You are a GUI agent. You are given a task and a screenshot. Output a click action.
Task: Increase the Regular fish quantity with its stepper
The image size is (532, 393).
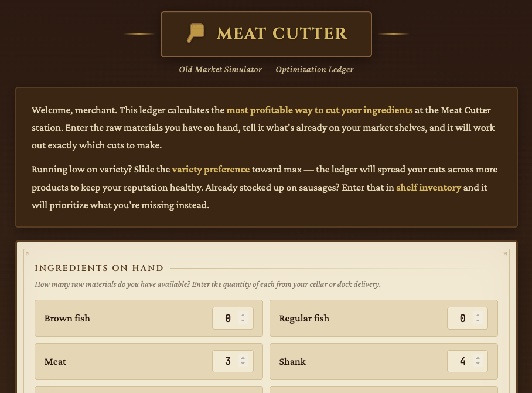[476, 315]
